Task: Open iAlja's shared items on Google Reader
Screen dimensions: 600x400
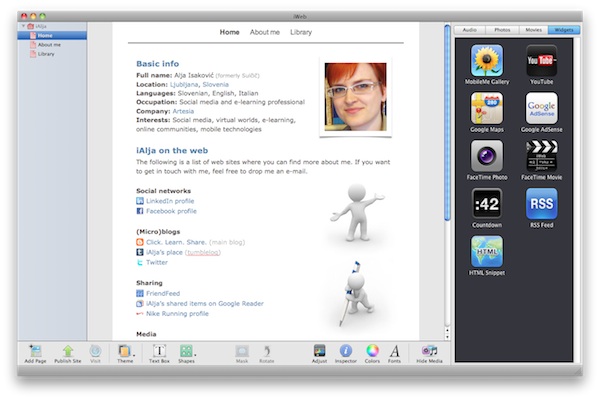Action: [205, 304]
